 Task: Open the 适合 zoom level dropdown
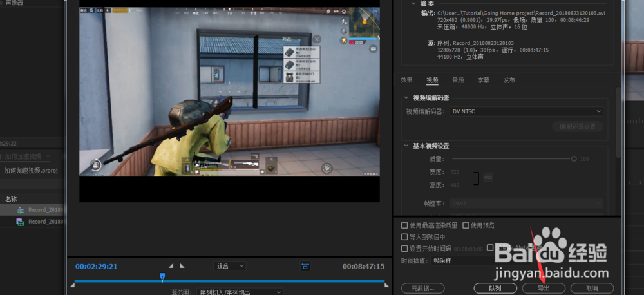click(230, 266)
